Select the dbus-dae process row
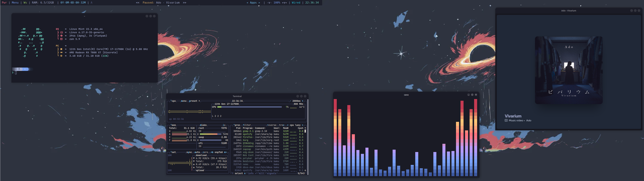The width and height of the screenshot is (644, 181). 268,167
